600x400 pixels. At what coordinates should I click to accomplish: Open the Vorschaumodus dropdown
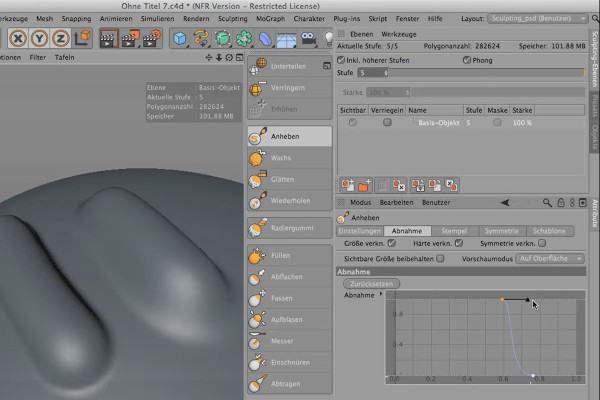(550, 258)
